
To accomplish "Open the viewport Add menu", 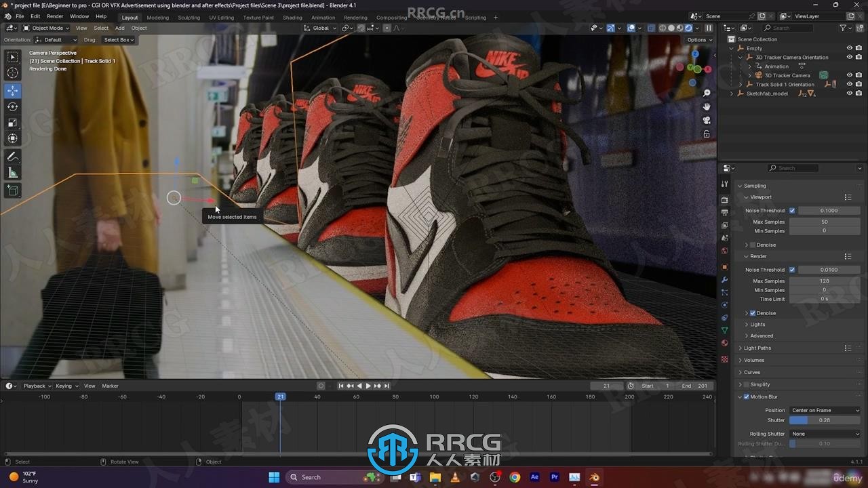I will click(x=119, y=28).
